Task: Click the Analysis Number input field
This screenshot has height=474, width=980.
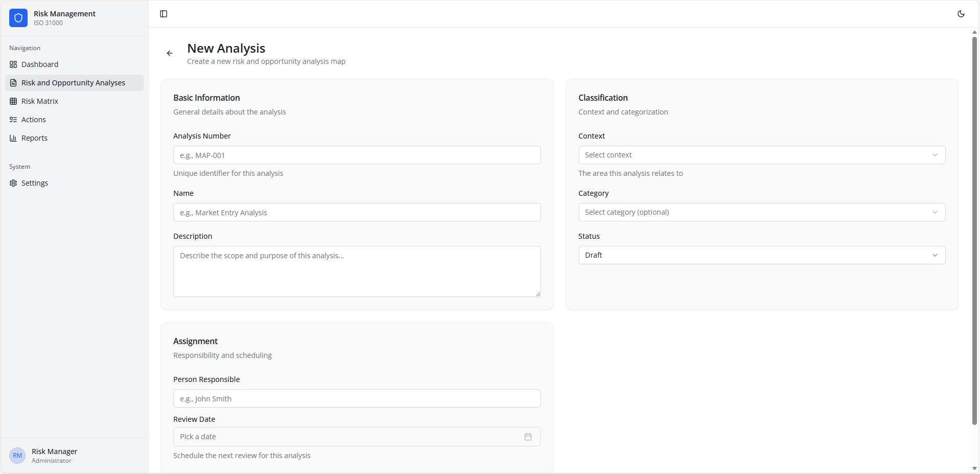Action: click(x=356, y=154)
